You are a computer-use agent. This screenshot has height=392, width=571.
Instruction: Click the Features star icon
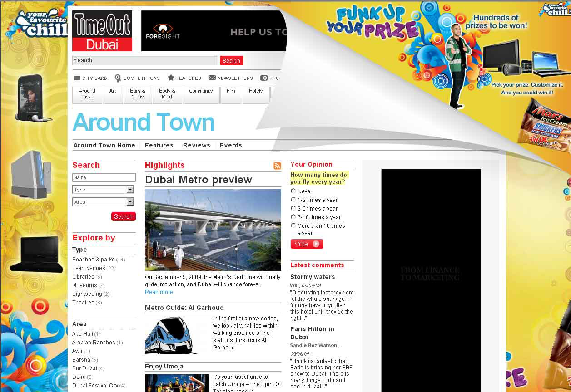coord(171,78)
